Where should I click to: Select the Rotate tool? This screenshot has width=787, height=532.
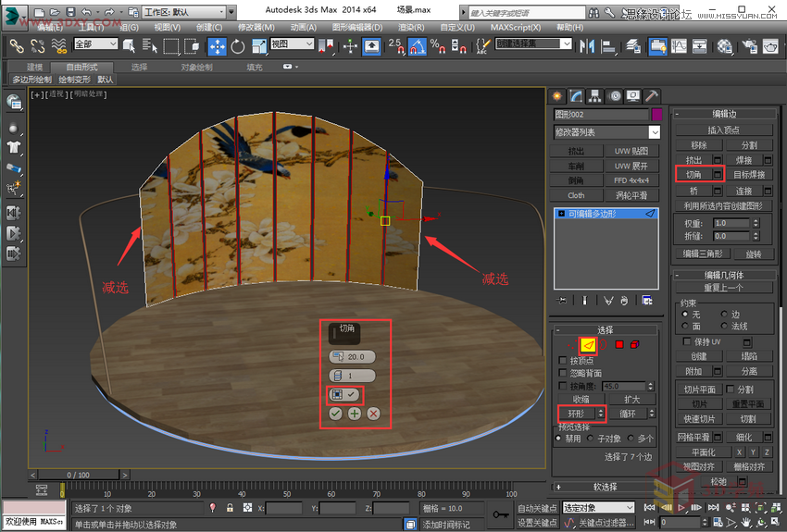(x=238, y=46)
